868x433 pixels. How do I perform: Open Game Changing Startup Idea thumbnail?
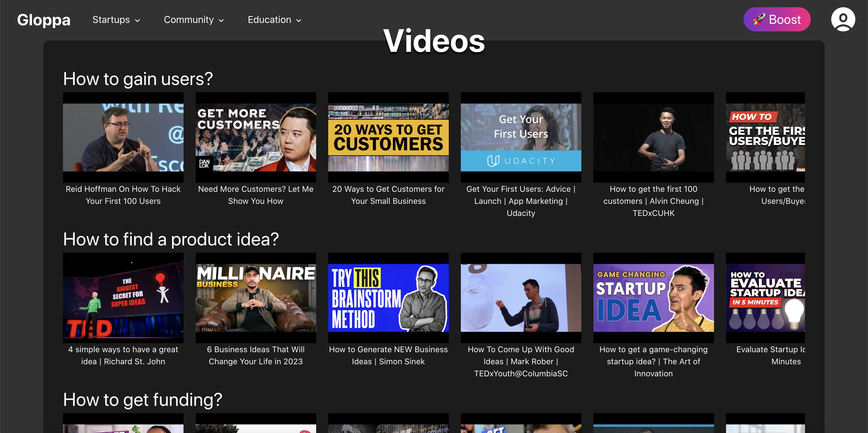(x=653, y=298)
